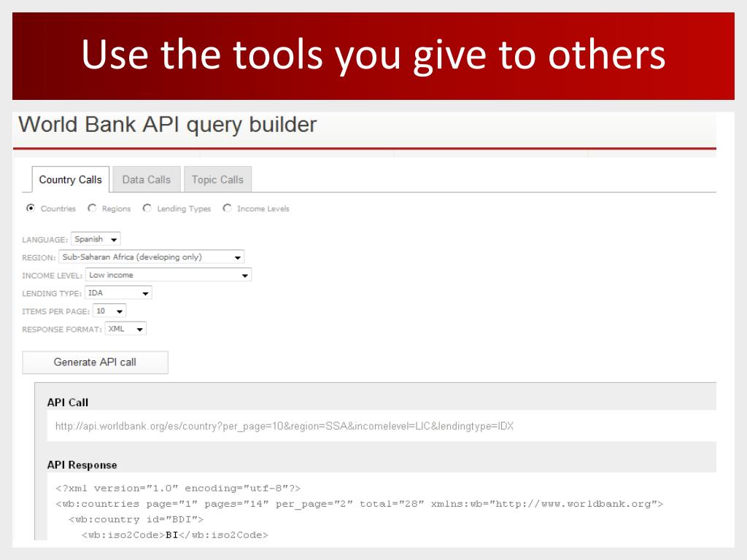747x560 pixels.
Task: Click the ITEMS PER PAGE: field label
Action: pyautogui.click(x=55, y=311)
